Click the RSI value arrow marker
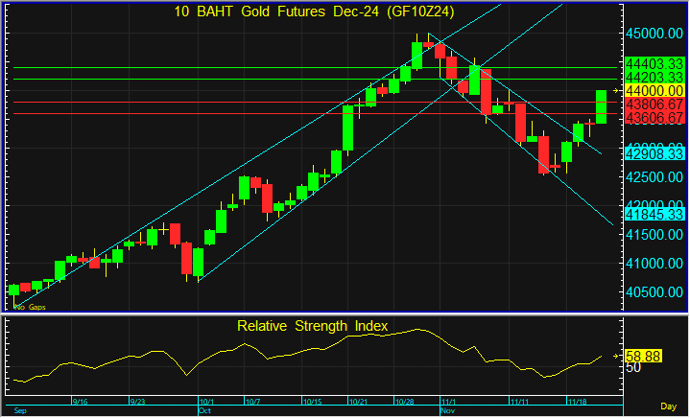Screen dimensions: 690x418 [616, 355]
